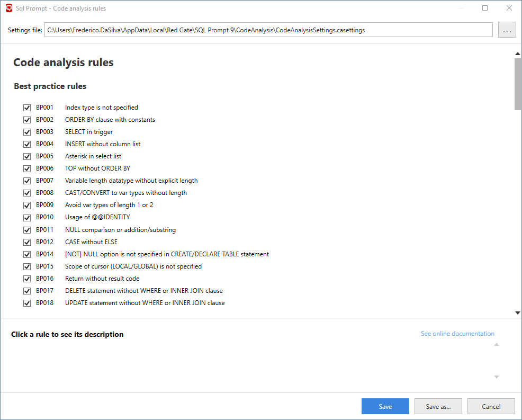Viewport: 522px width, 420px height.
Task: Disable the BP010 Usage of @@IDENTITY checkbox
Action: [27, 217]
